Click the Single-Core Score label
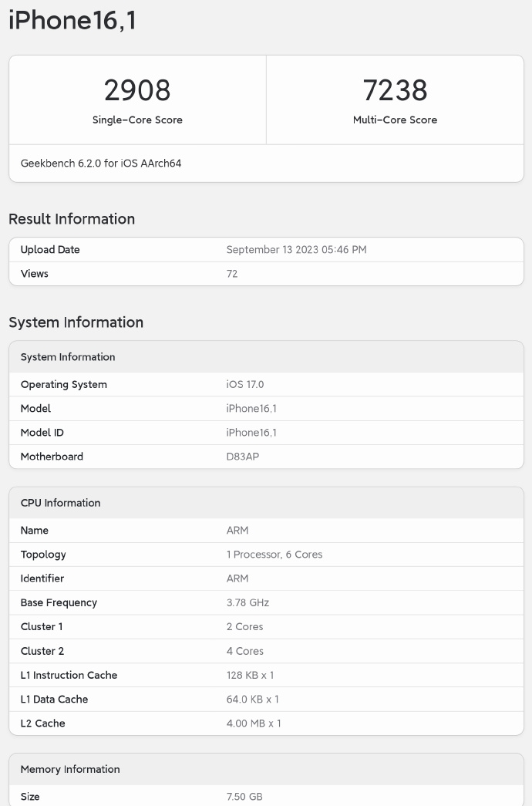 [137, 120]
